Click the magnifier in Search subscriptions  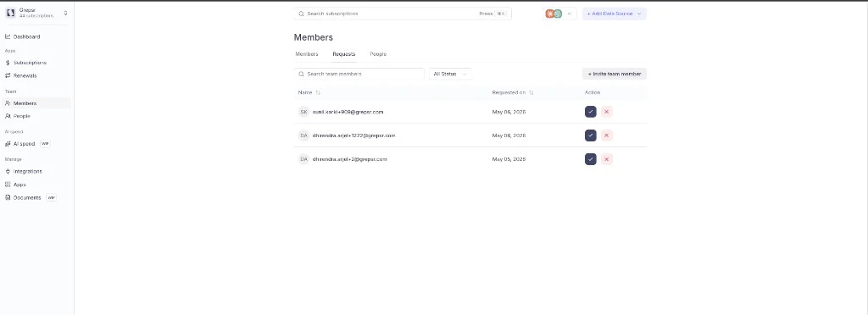click(301, 14)
